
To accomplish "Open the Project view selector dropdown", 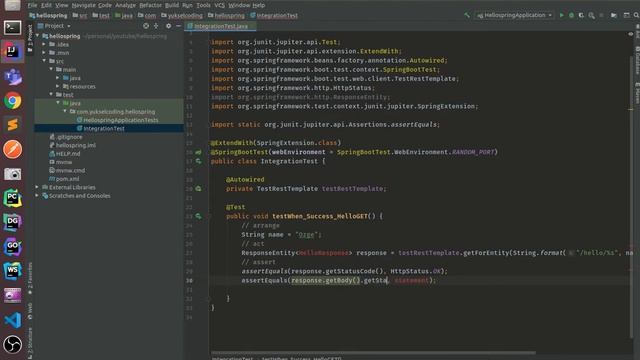I will (x=54, y=26).
